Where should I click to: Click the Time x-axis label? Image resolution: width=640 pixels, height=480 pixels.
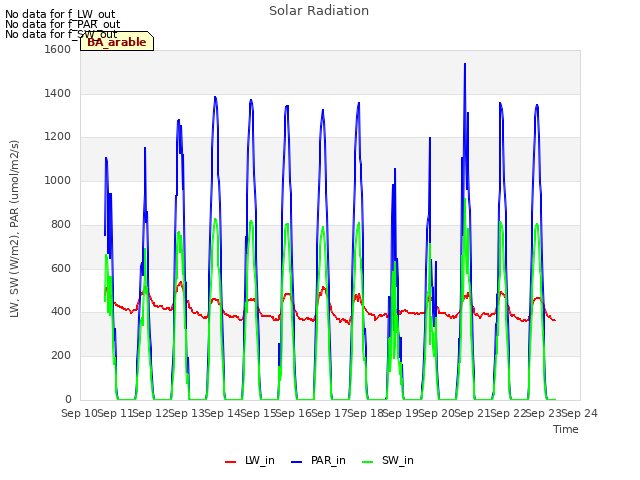point(566,429)
